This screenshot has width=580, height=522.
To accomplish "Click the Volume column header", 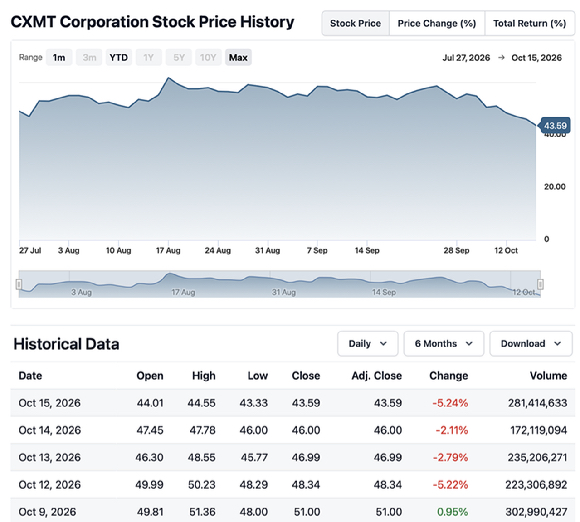I will [548, 375].
